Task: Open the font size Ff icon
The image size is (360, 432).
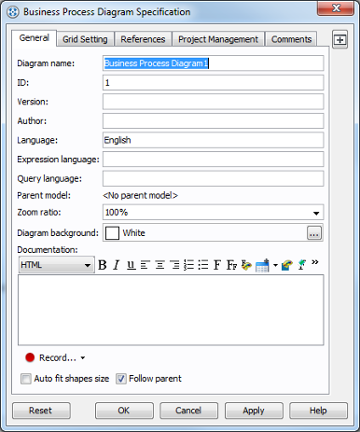Action: pos(232,265)
